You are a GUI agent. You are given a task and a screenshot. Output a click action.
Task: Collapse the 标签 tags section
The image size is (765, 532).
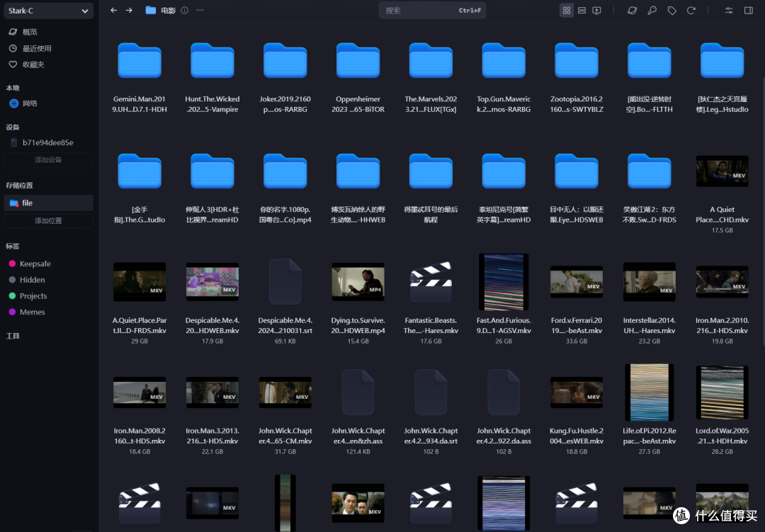coord(13,246)
